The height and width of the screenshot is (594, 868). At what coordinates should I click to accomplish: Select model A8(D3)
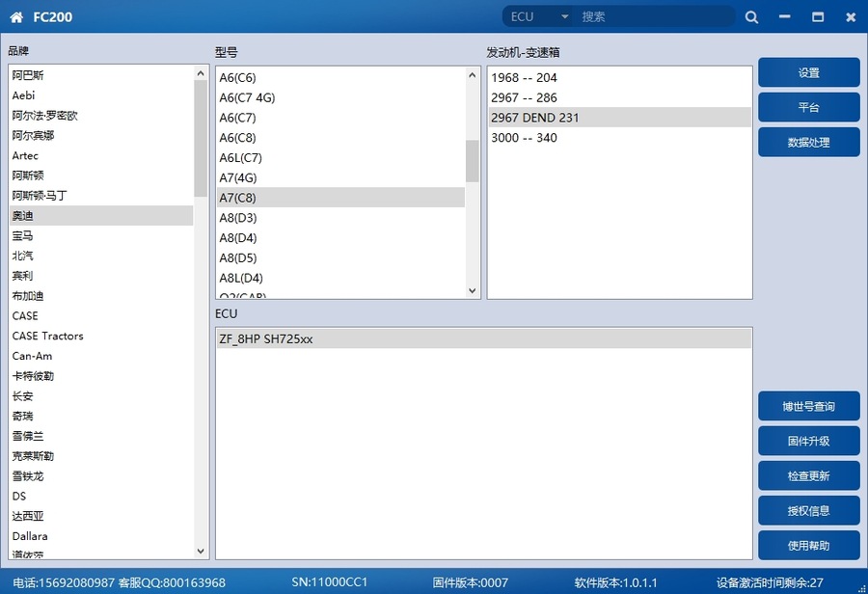341,218
